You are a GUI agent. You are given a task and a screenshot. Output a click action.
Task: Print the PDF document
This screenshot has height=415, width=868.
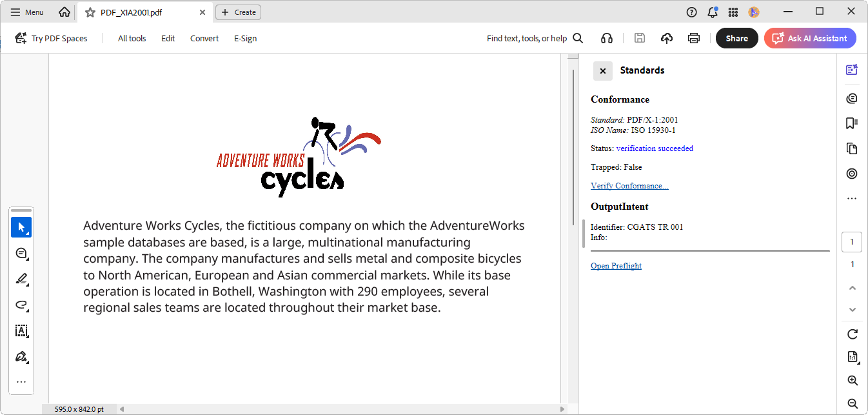click(693, 38)
